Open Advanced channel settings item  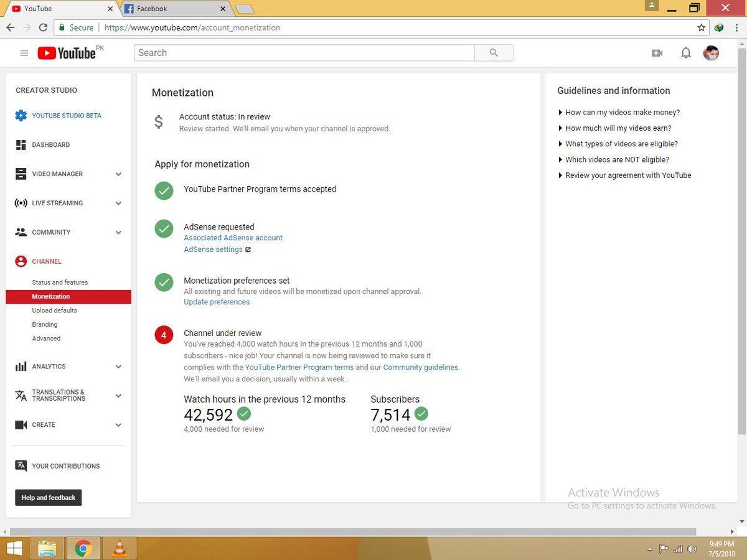(x=46, y=338)
